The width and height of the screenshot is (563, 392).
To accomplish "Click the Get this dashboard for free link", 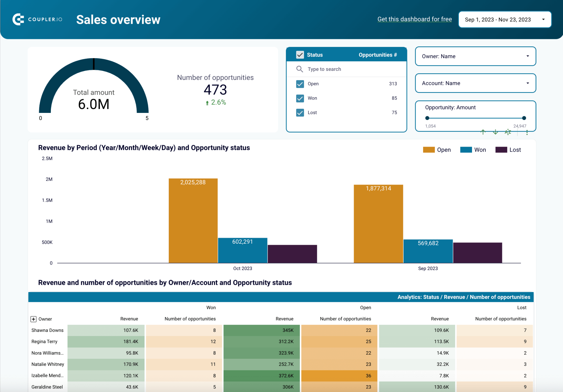I will [415, 19].
